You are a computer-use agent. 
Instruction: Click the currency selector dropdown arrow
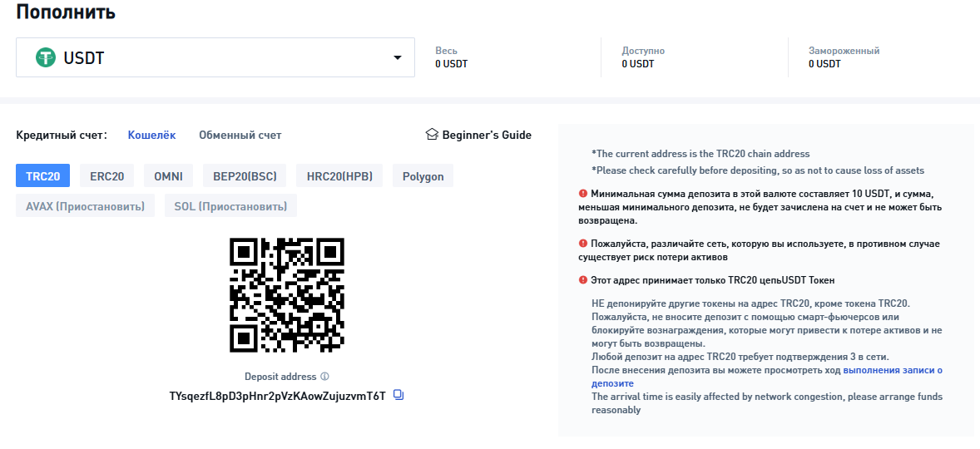click(398, 58)
